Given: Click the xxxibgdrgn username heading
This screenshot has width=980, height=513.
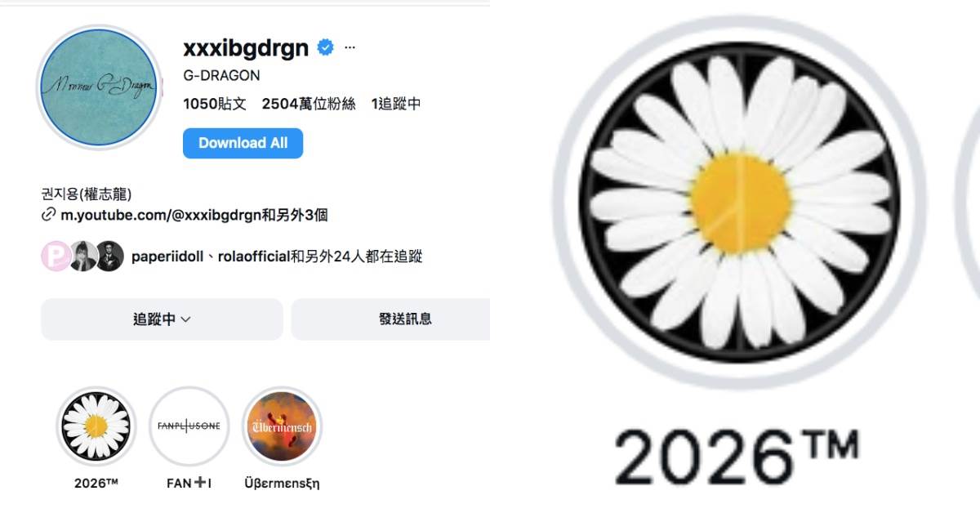Looking at the screenshot, I should (246, 48).
